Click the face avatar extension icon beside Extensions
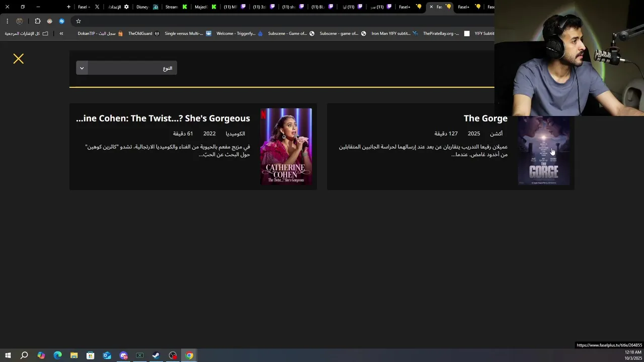 [x=50, y=21]
